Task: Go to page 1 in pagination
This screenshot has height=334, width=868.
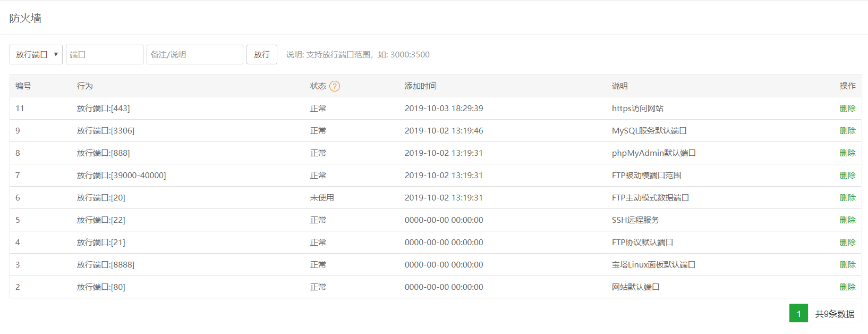Action: click(x=798, y=313)
